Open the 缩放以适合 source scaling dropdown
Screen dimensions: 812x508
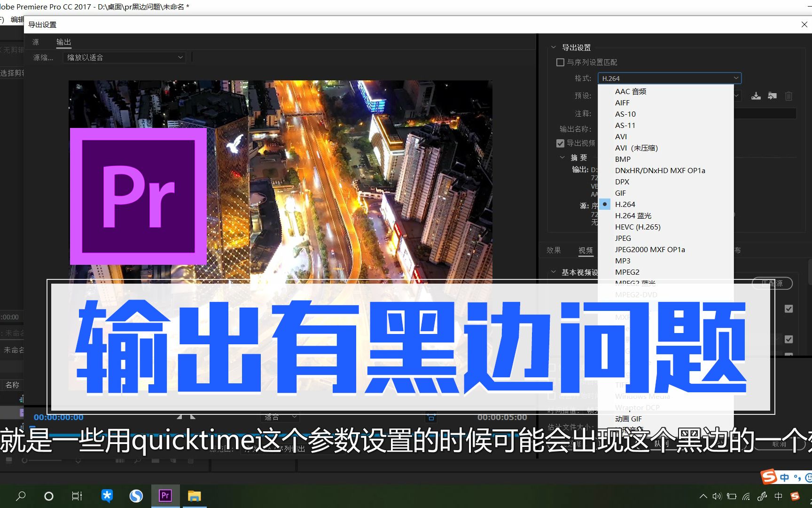pyautogui.click(x=125, y=57)
